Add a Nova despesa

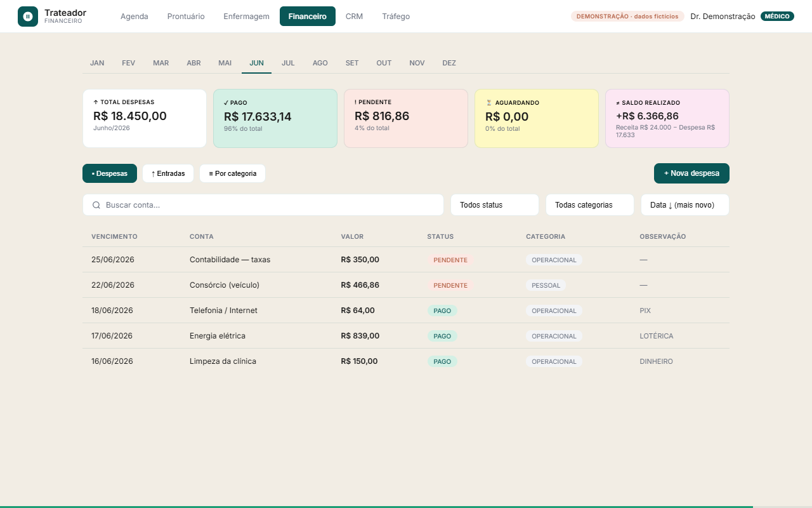691,173
